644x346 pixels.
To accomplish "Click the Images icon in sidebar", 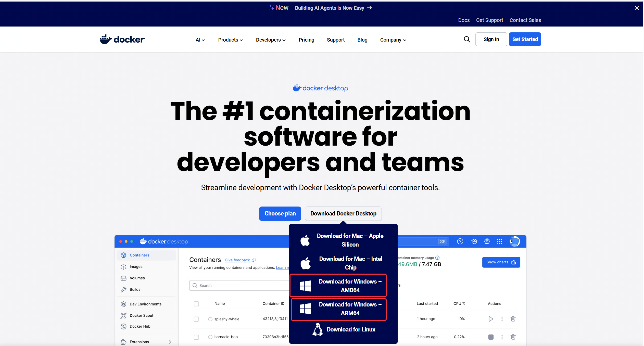I will click(x=123, y=267).
